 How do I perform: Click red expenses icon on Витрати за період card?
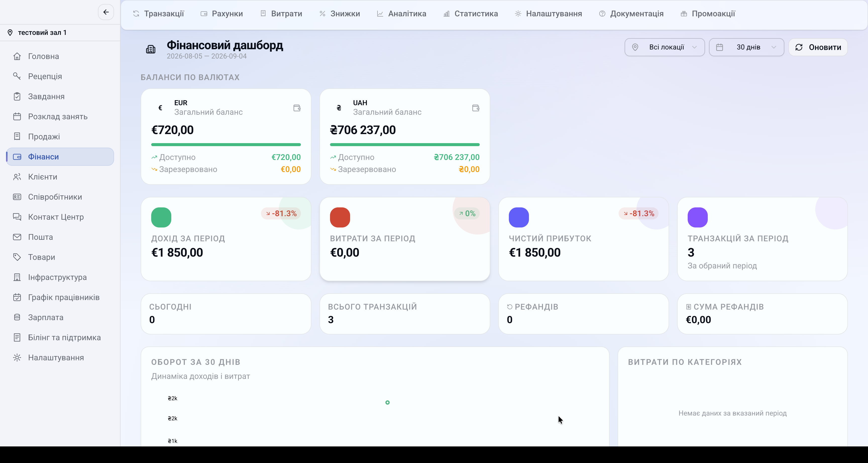(340, 217)
